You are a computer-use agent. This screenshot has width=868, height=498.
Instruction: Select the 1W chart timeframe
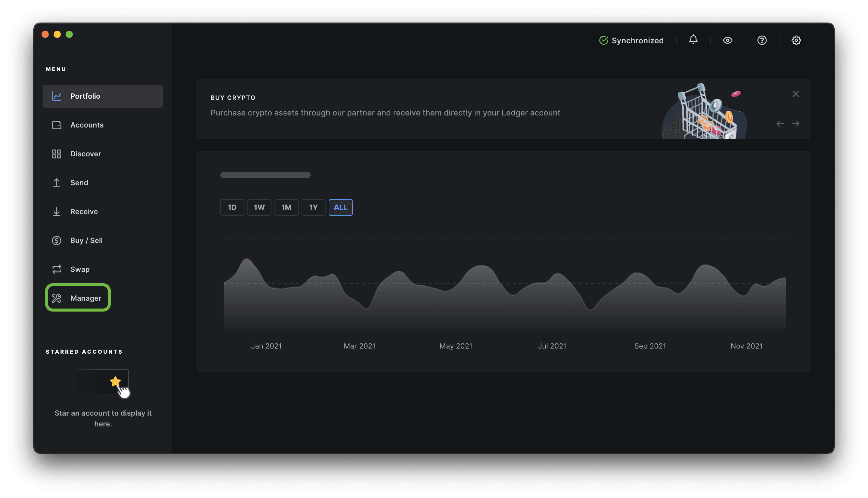coord(259,207)
